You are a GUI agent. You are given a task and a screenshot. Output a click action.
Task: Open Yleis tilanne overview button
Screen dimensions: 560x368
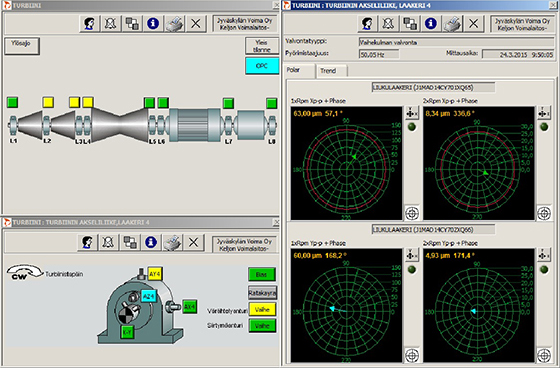click(262, 46)
